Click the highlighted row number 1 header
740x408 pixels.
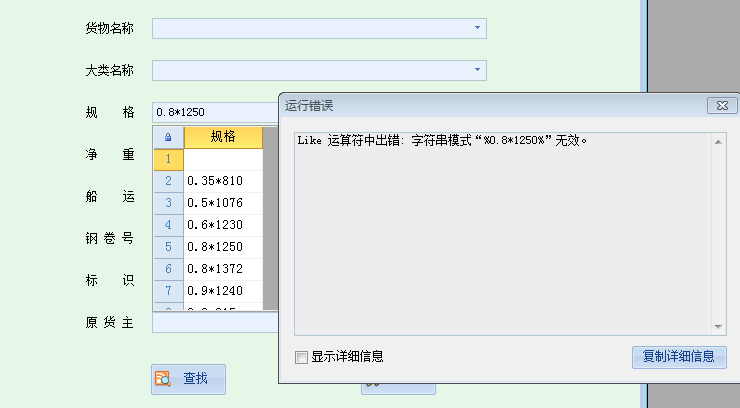168,159
